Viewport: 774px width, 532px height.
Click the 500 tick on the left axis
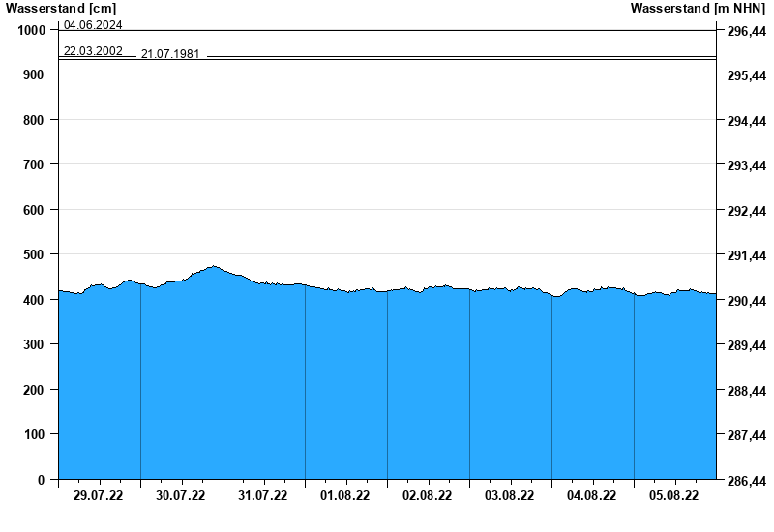(34, 254)
